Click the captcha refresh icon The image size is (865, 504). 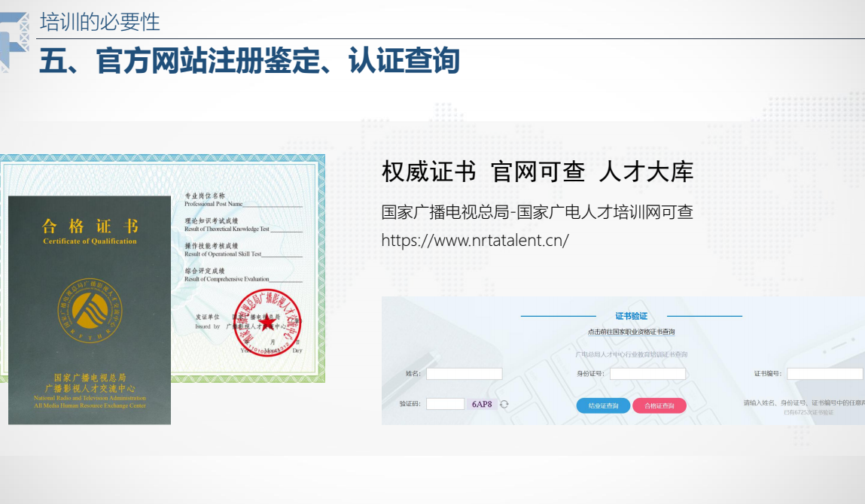[504, 404]
